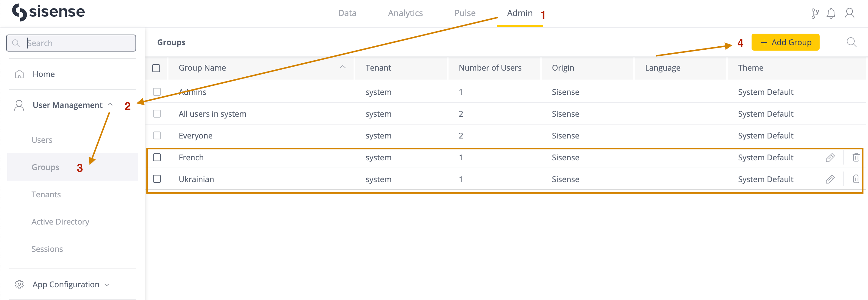Delete the Ukrainian group via trash icon
The height and width of the screenshot is (300, 868).
click(x=856, y=179)
